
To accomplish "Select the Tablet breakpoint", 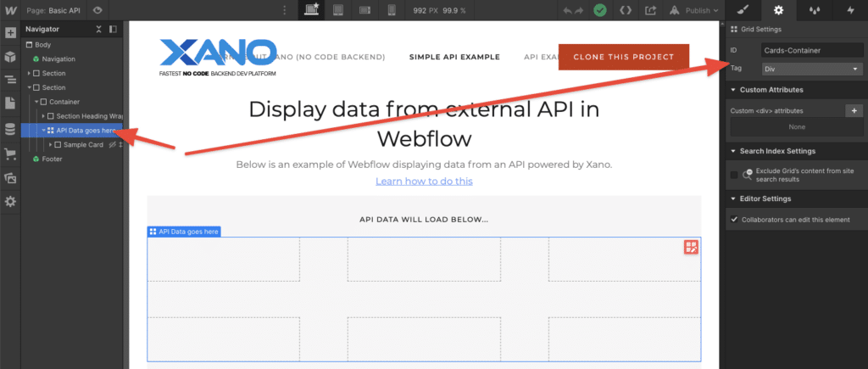I will [339, 10].
